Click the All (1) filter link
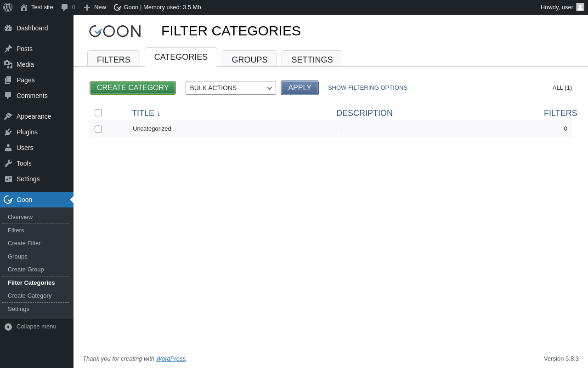Screen dimensions: 588x368 pos(562,88)
